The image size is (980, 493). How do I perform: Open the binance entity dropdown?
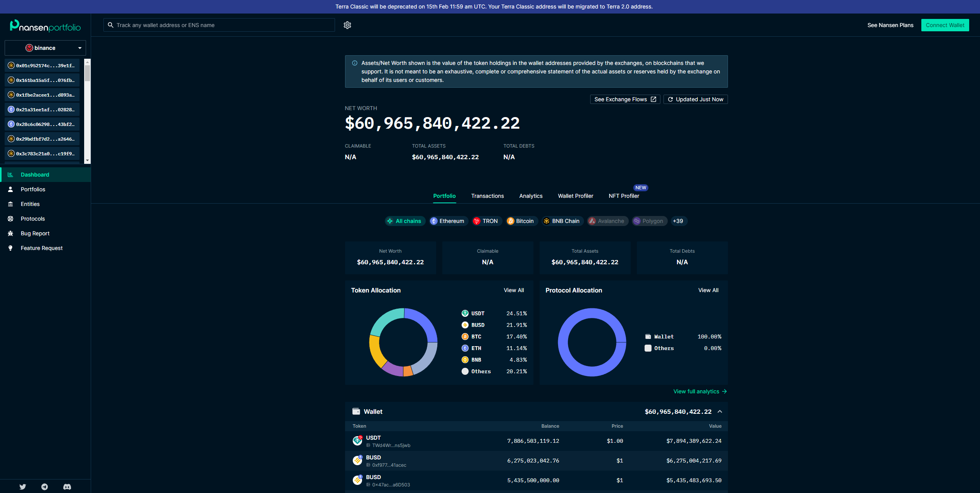(45, 48)
